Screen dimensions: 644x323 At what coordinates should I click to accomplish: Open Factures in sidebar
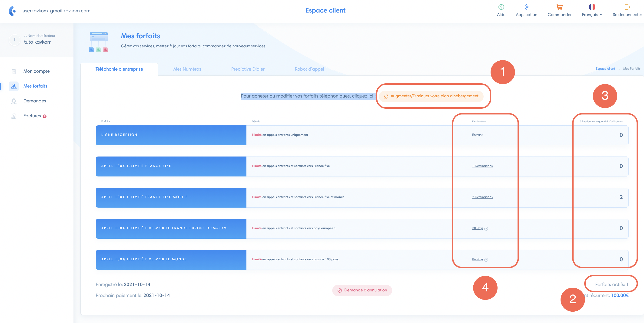point(32,116)
